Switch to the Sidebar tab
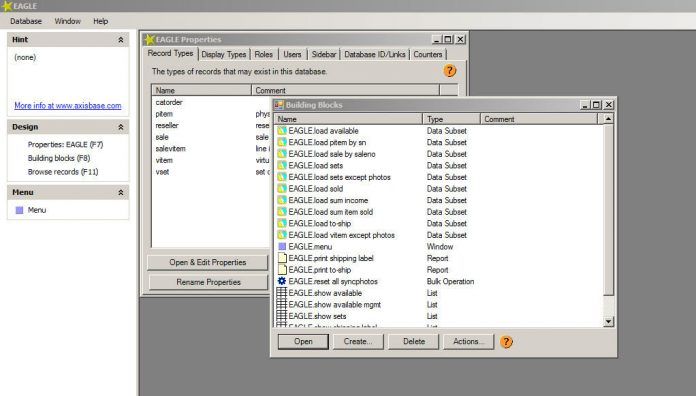The width and height of the screenshot is (696, 396). (x=324, y=54)
